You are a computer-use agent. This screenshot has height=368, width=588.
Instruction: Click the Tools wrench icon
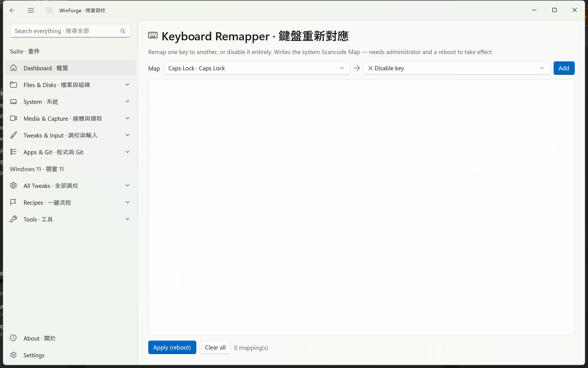(13, 219)
